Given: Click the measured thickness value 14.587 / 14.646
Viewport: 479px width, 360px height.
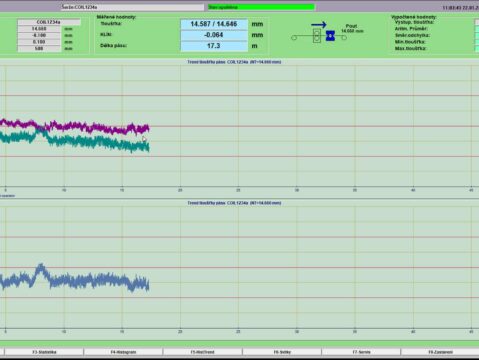Looking at the screenshot, I should [x=214, y=24].
